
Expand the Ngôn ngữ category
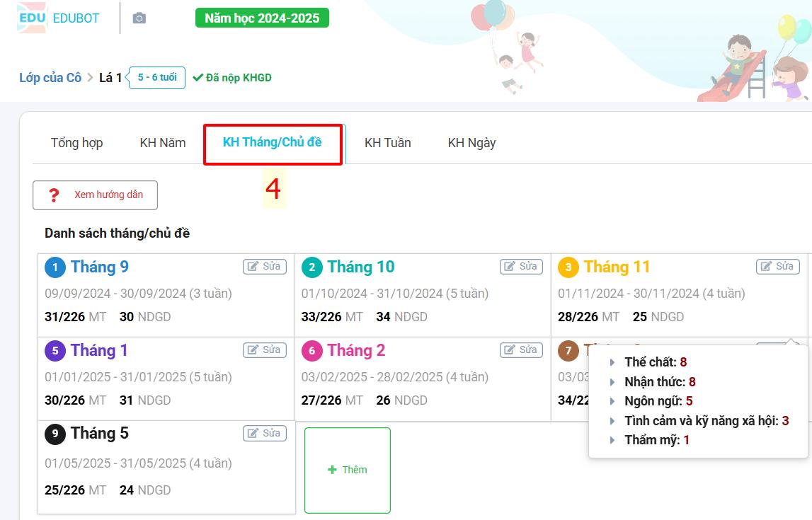[x=612, y=401]
